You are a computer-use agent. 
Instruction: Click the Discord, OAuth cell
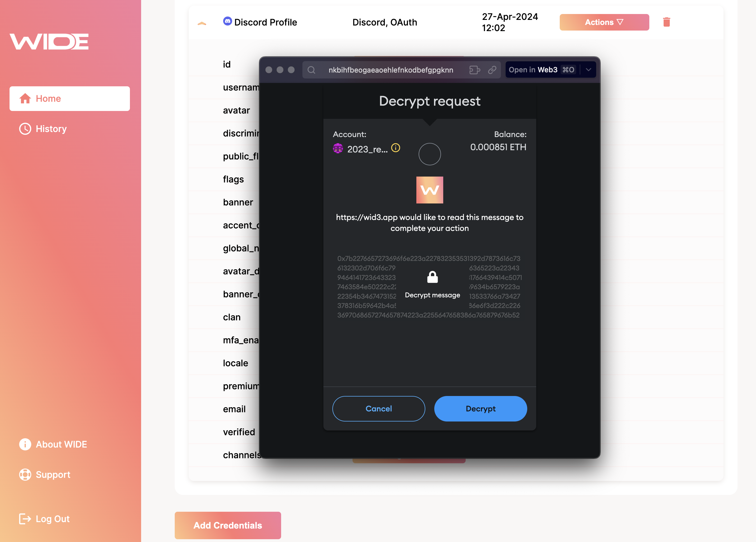[385, 22]
